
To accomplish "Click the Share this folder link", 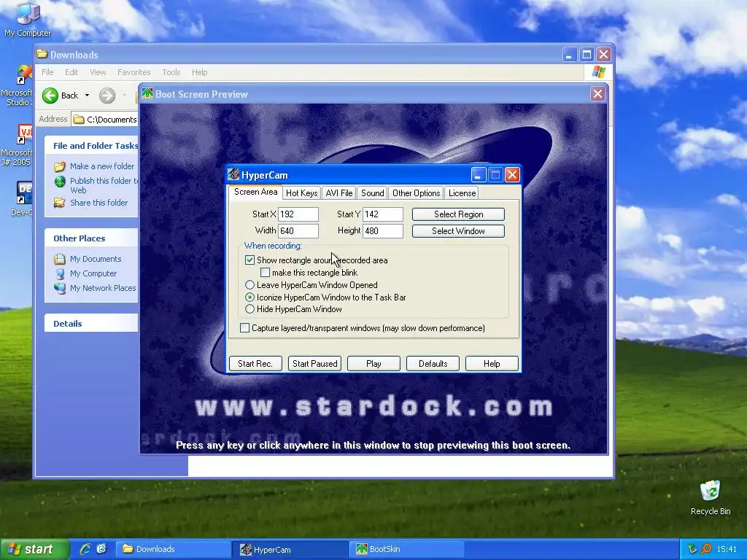I will coord(99,203).
